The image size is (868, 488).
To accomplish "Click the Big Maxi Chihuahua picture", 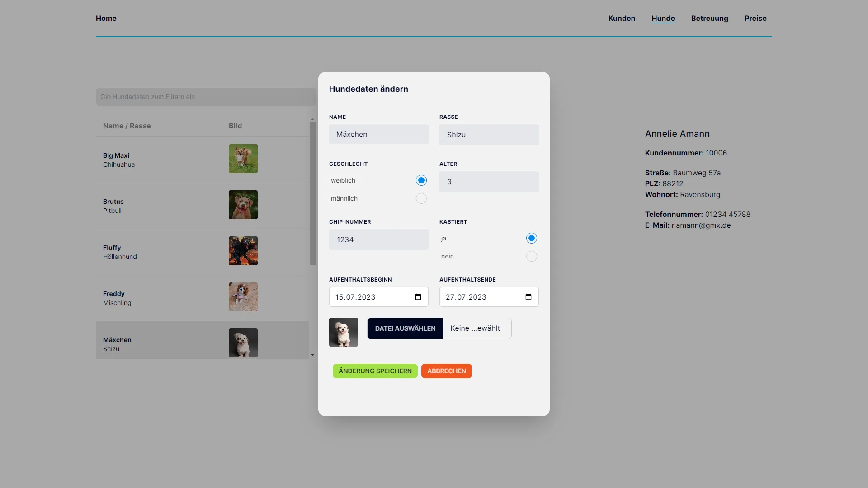I will click(243, 159).
